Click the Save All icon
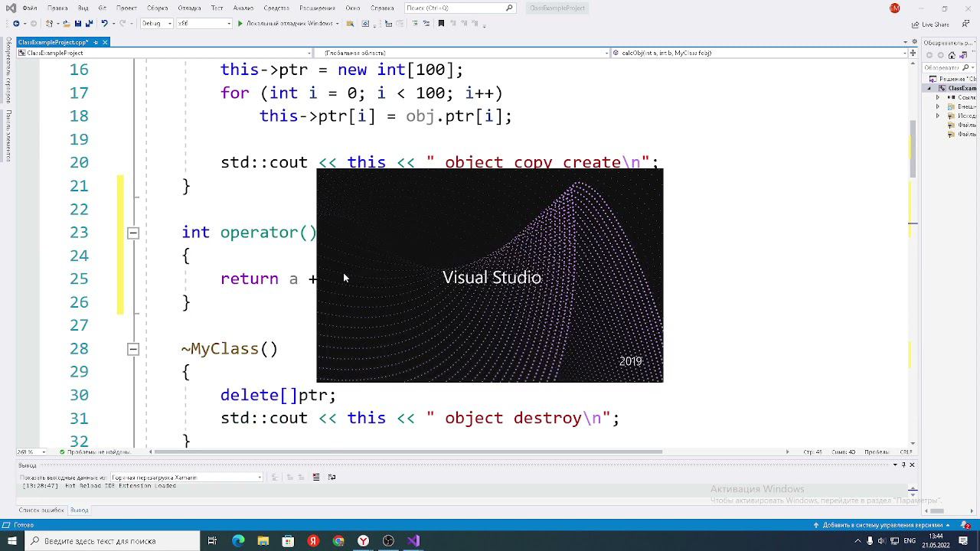Viewport: 980px width, 551px height. tap(90, 24)
